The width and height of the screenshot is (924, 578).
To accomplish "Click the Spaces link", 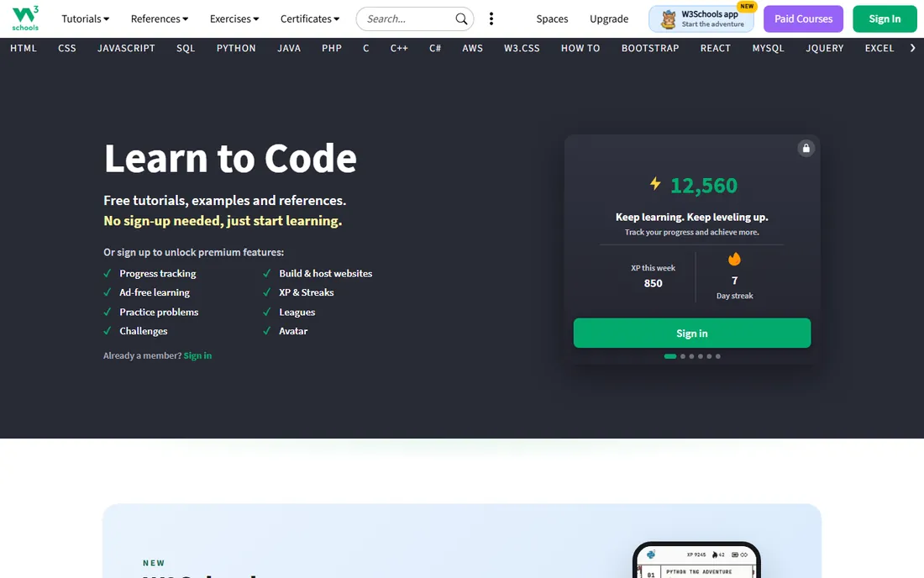I will [x=552, y=18].
